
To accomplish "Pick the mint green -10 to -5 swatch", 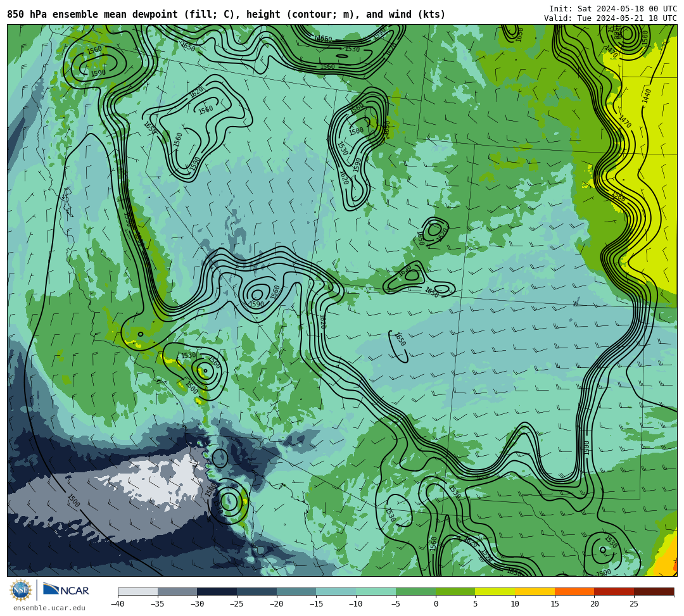I will [376, 591].
